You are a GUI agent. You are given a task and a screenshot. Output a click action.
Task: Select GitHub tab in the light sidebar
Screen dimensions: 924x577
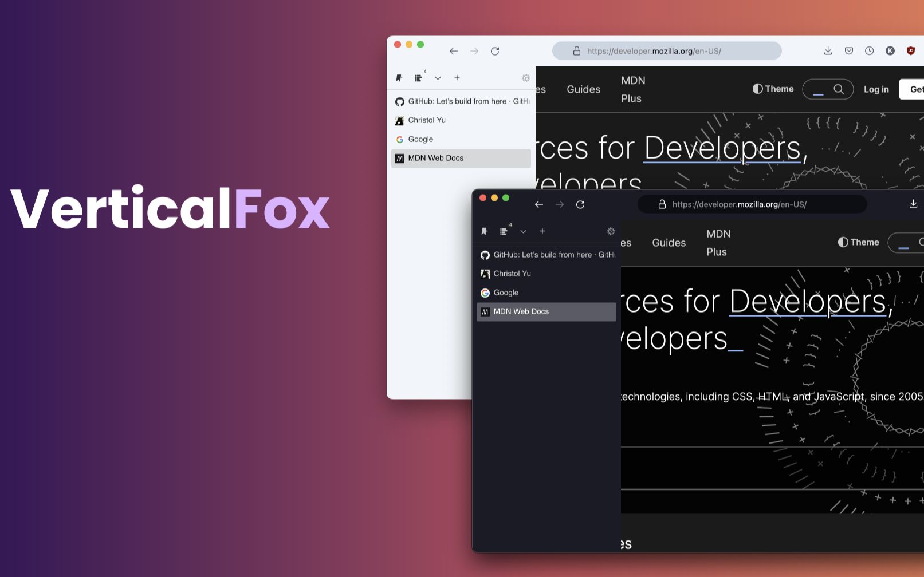461,101
